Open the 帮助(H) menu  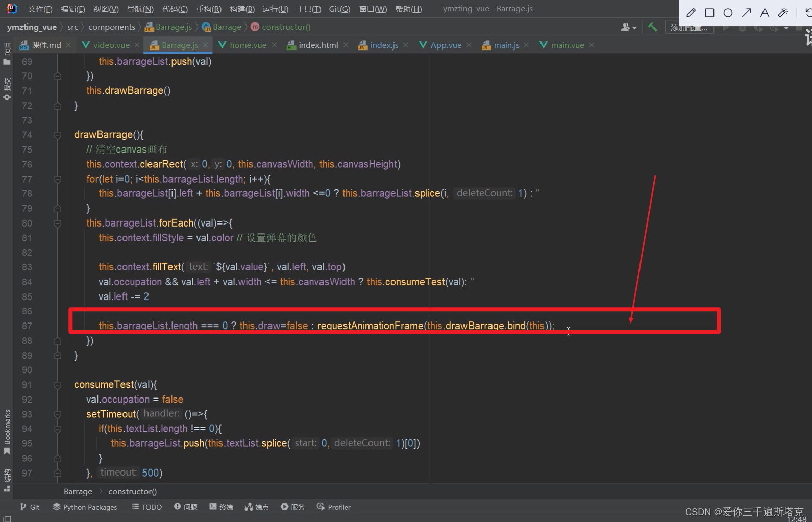point(408,9)
